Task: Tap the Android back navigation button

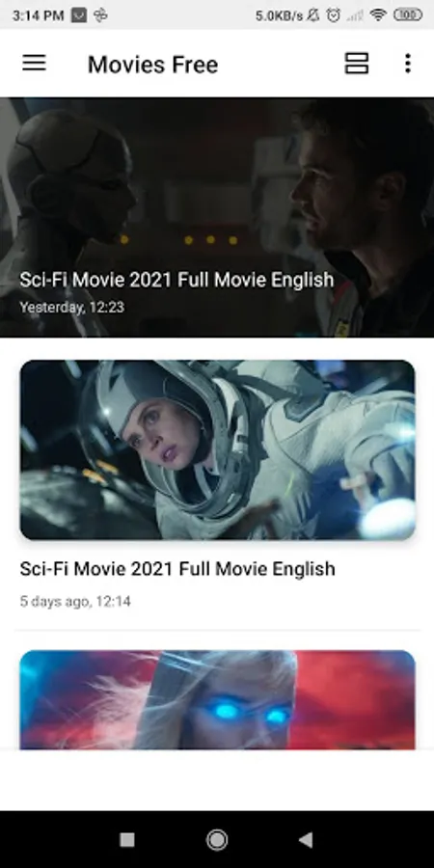Action: [306, 840]
